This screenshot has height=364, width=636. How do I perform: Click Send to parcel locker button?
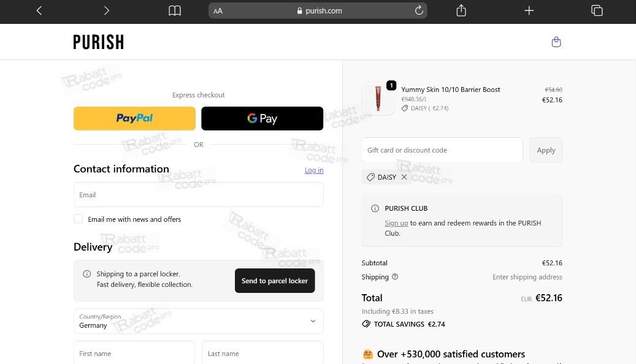tap(274, 281)
